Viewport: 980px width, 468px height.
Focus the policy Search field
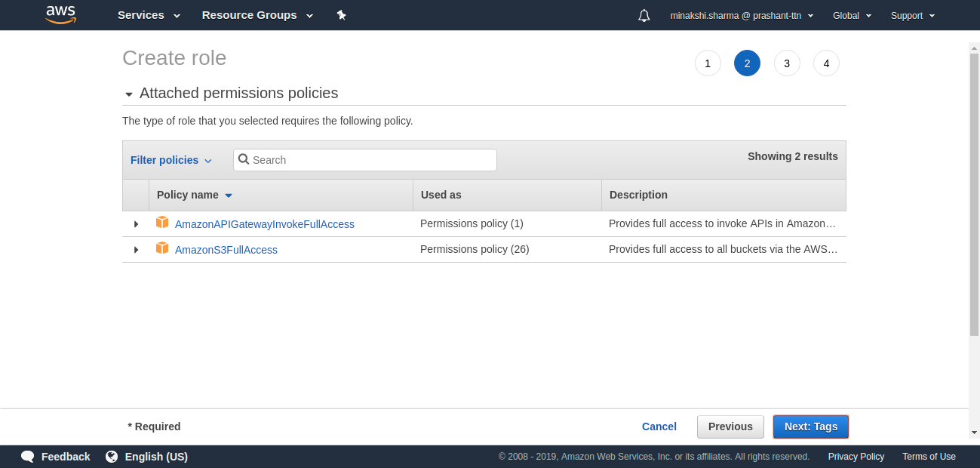(365, 160)
